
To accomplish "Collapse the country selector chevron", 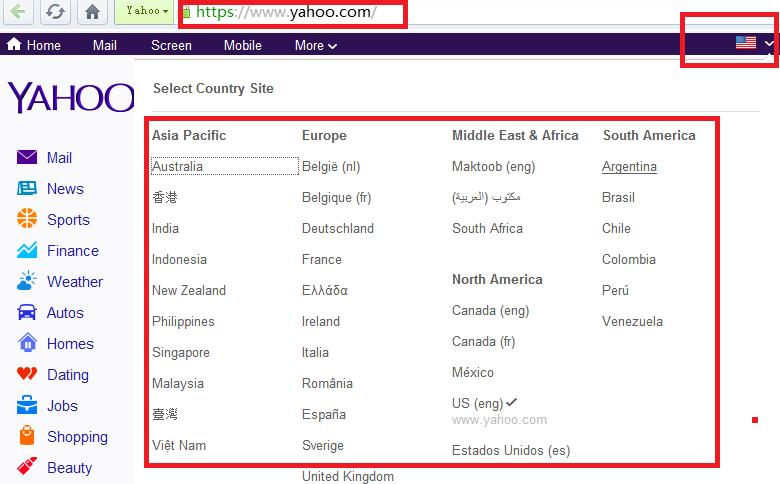I will click(x=769, y=44).
